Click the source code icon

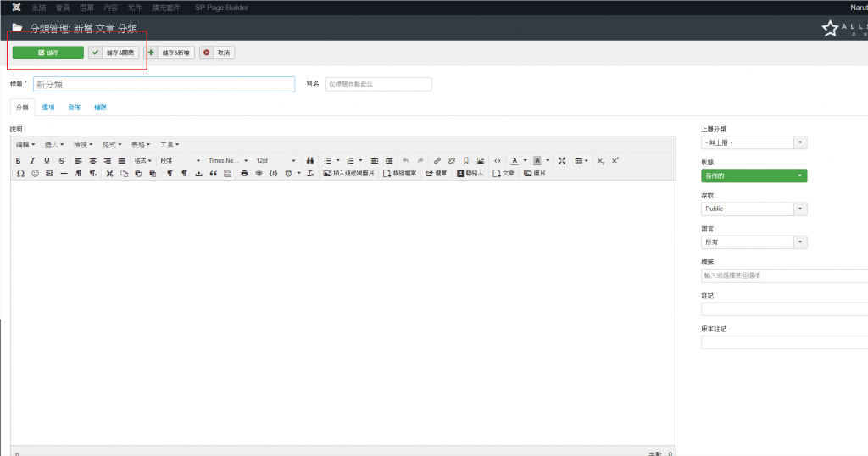(497, 160)
